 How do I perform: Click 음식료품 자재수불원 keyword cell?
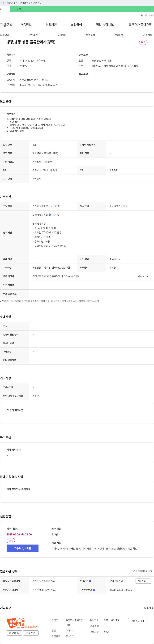[x=42, y=162]
